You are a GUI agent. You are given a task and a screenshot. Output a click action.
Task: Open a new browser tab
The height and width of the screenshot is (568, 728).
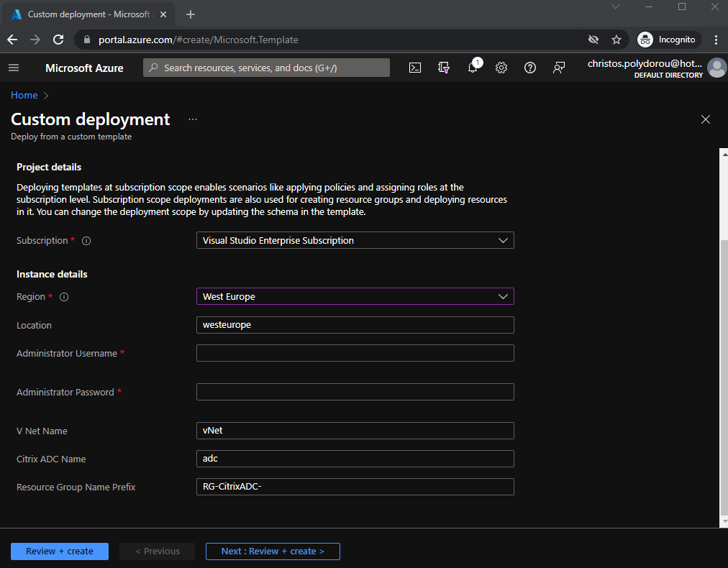[191, 14]
